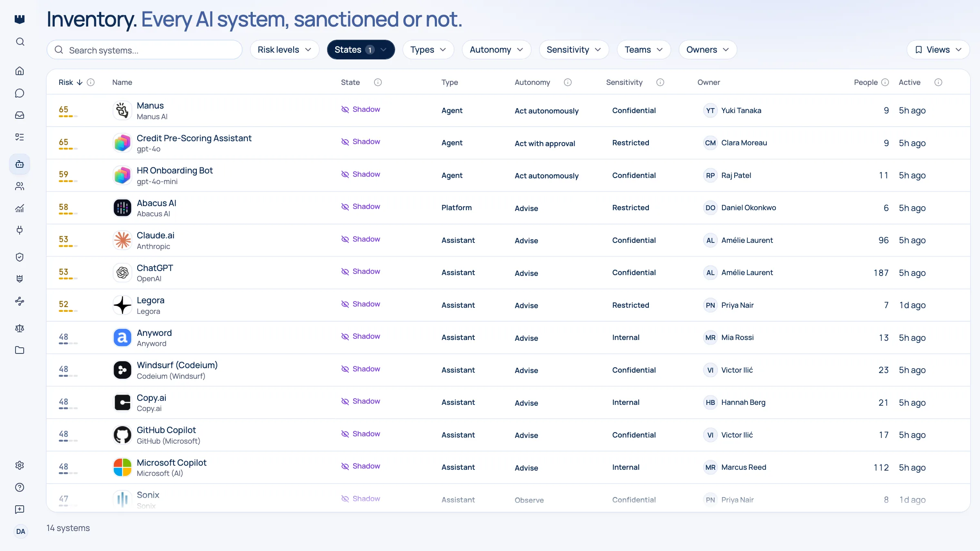Click Copy.ai owner Hannah Berg
980x551 pixels.
(x=743, y=402)
